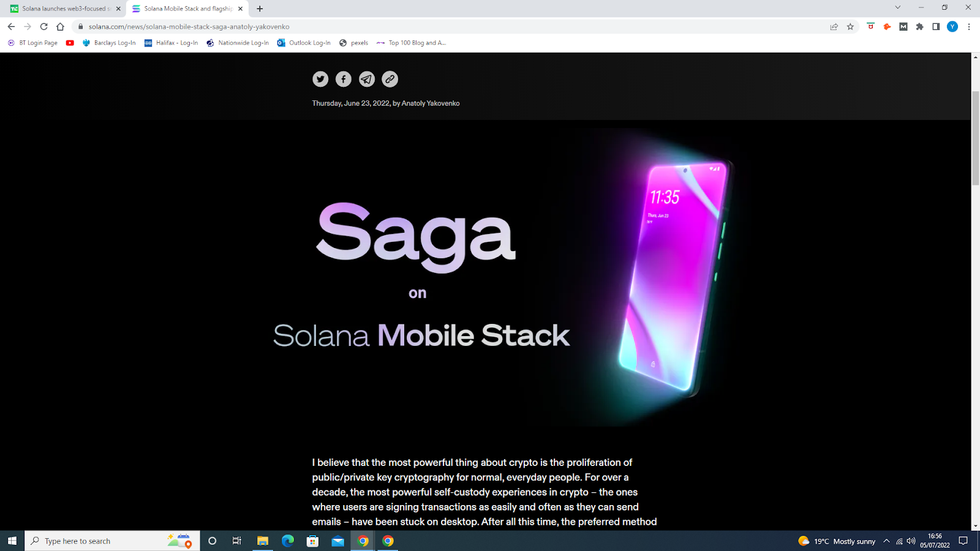Share article via Facebook icon
This screenshot has width=980, height=551.
(344, 79)
